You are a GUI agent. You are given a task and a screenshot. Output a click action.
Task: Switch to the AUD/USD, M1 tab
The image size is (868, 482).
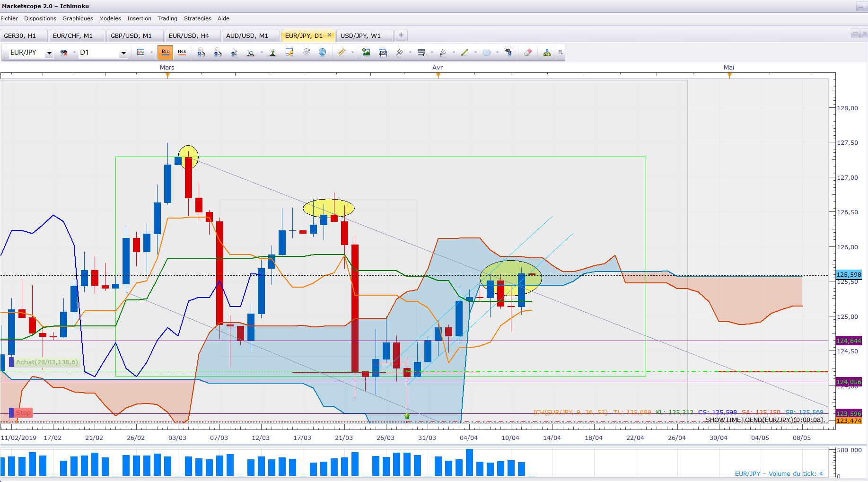point(250,35)
